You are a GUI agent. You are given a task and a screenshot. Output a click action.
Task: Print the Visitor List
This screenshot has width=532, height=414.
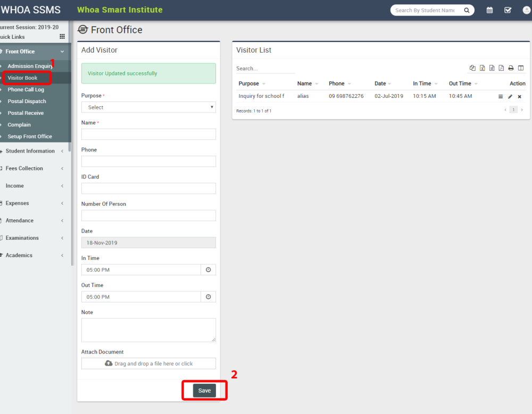pyautogui.click(x=511, y=68)
